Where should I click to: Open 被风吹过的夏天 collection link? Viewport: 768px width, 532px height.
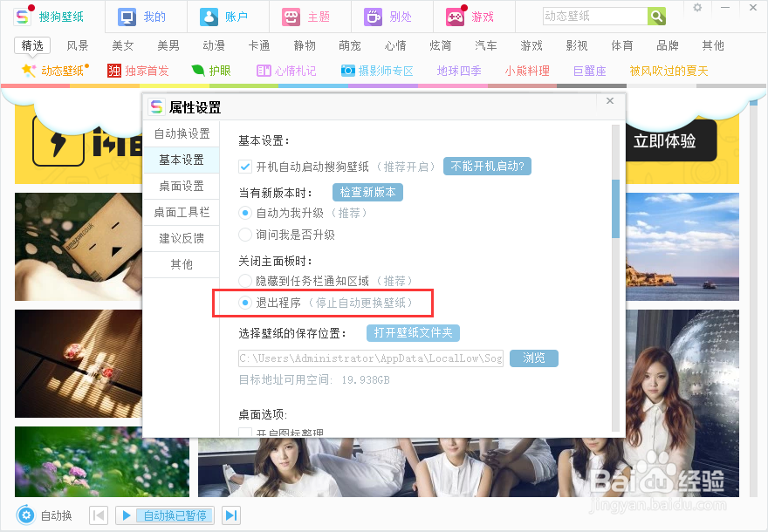669,71
